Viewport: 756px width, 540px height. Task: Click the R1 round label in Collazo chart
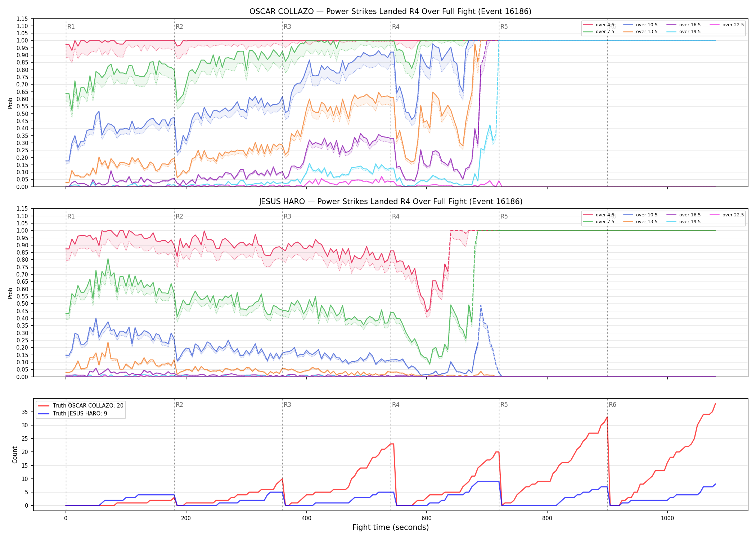point(71,27)
